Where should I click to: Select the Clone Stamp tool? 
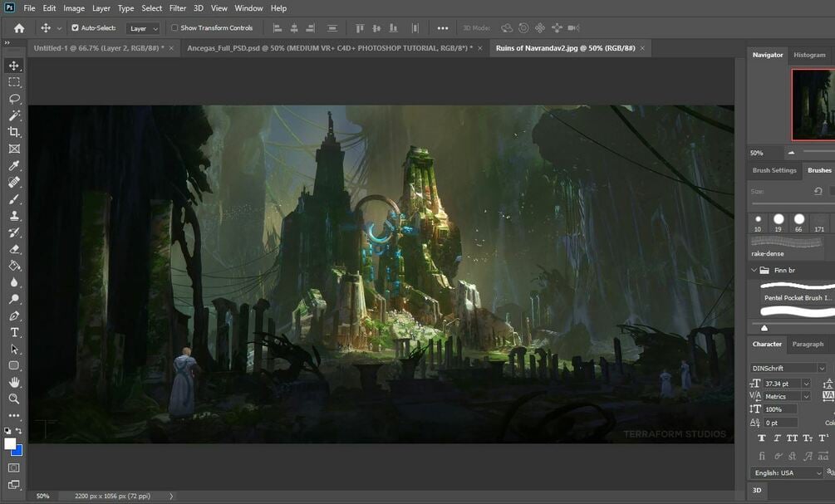(14, 216)
